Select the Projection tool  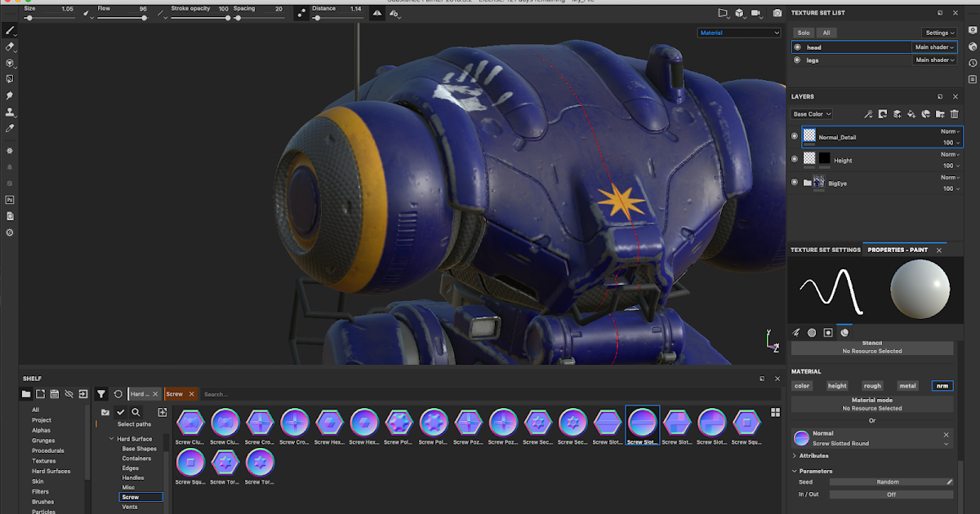coord(10,63)
